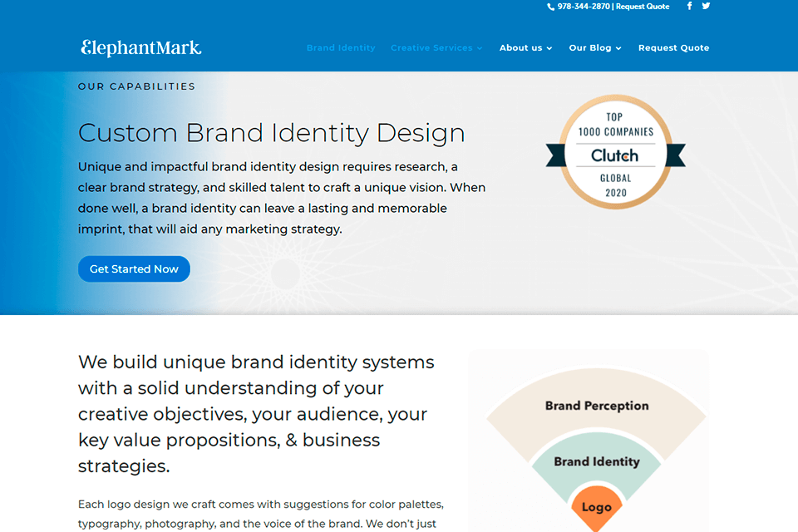Click the phone handset icon
Viewport: 798px width, 532px height.
(550, 7)
